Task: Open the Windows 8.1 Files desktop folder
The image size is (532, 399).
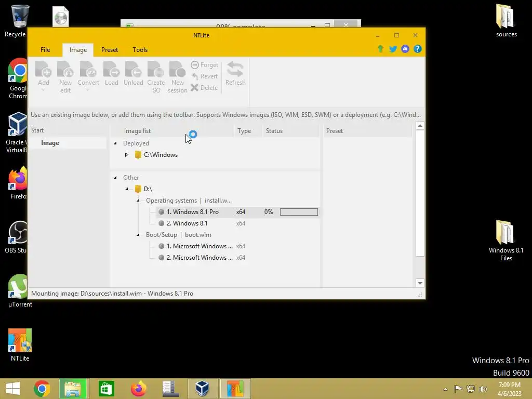Action: point(506,241)
